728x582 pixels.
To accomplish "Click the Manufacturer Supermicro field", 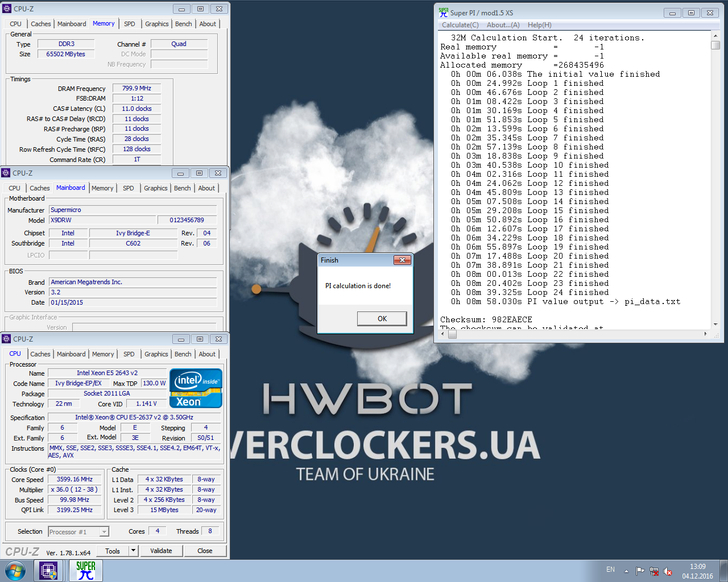I will coord(133,210).
